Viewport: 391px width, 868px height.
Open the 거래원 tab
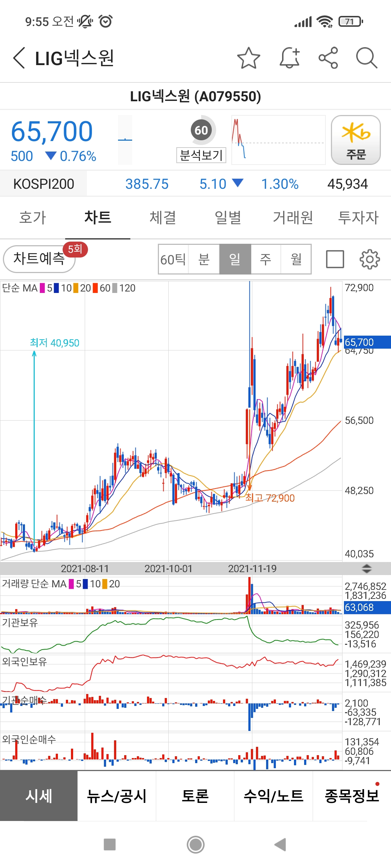[x=293, y=218]
